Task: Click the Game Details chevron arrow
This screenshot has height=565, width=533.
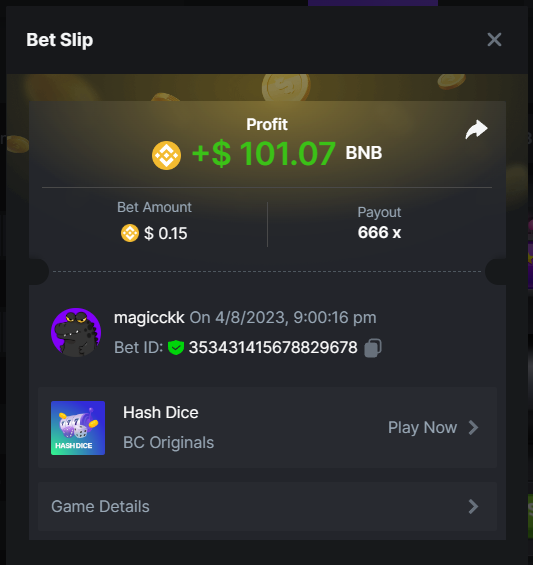Action: click(473, 507)
